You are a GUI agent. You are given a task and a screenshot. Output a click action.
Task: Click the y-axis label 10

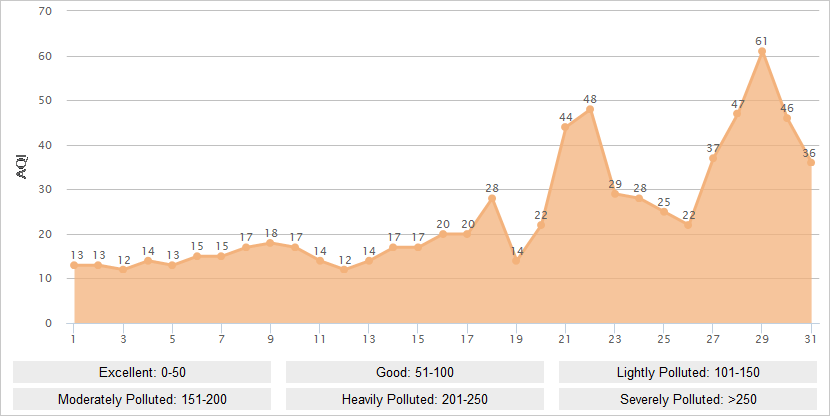[46, 278]
